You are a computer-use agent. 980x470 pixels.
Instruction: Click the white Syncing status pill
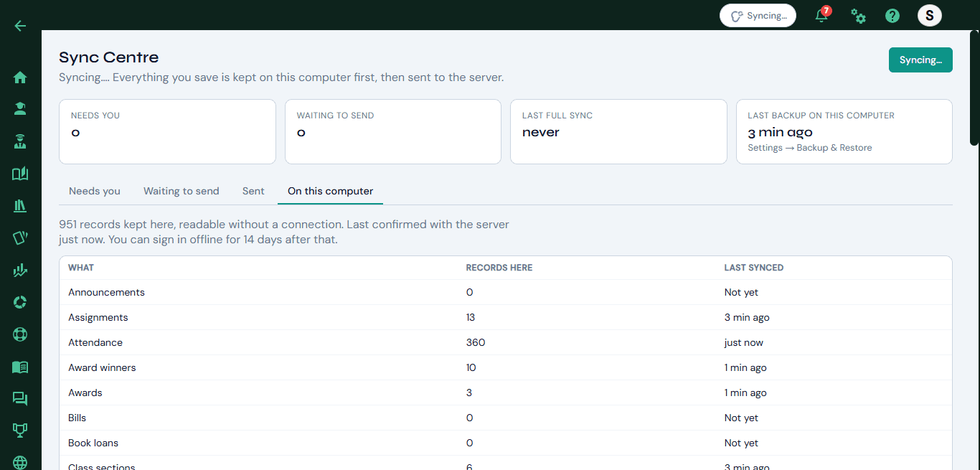coord(758,16)
